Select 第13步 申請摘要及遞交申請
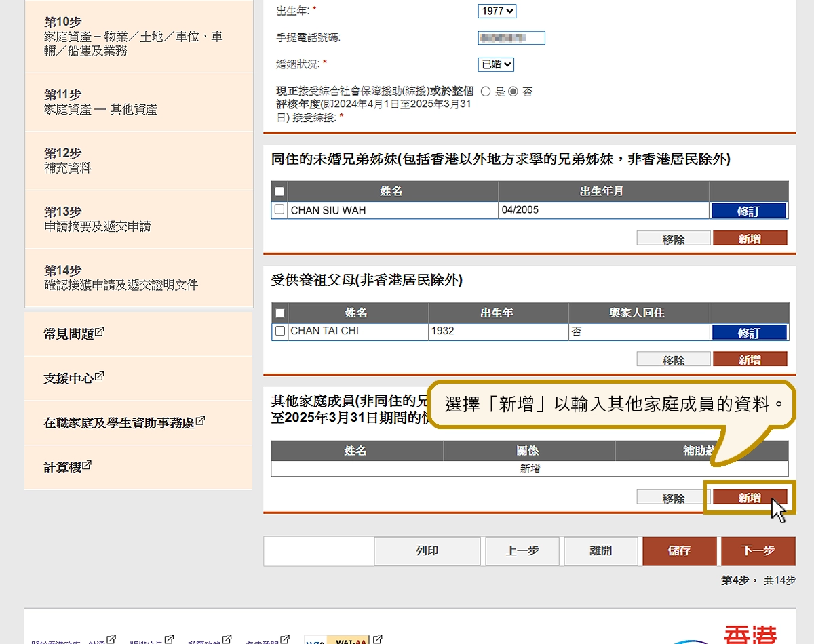Image resolution: width=814 pixels, height=644 pixels. pyautogui.click(x=138, y=219)
